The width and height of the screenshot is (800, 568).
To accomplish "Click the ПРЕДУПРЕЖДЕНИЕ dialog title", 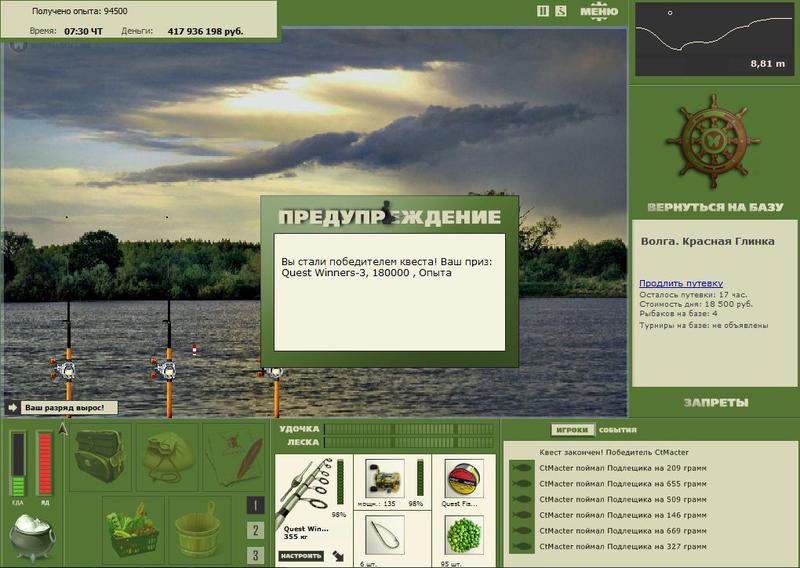I will [389, 216].
